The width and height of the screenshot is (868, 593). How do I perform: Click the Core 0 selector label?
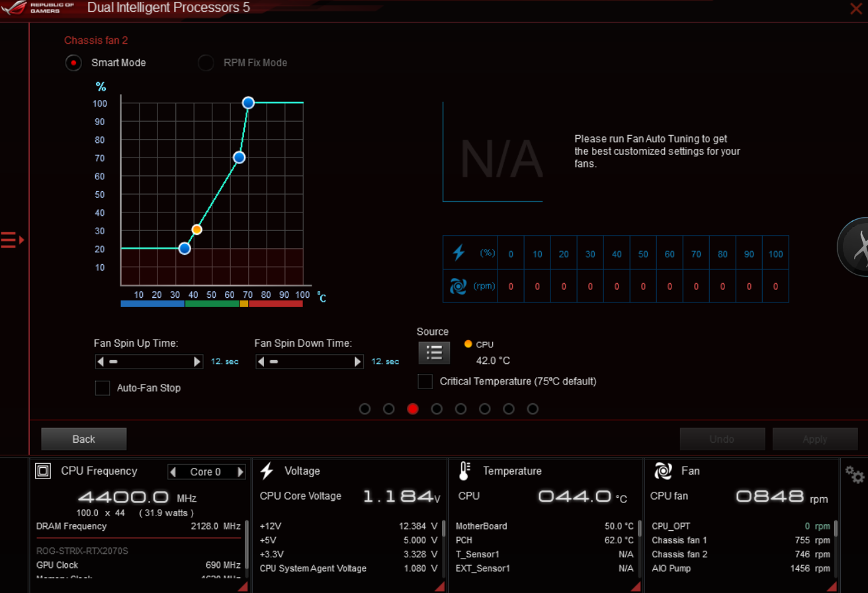pyautogui.click(x=206, y=472)
